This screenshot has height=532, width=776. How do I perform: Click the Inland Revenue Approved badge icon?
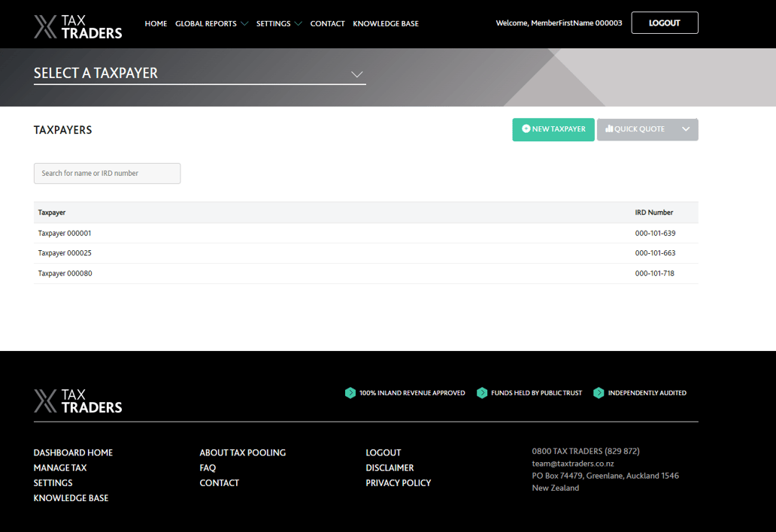coord(350,393)
